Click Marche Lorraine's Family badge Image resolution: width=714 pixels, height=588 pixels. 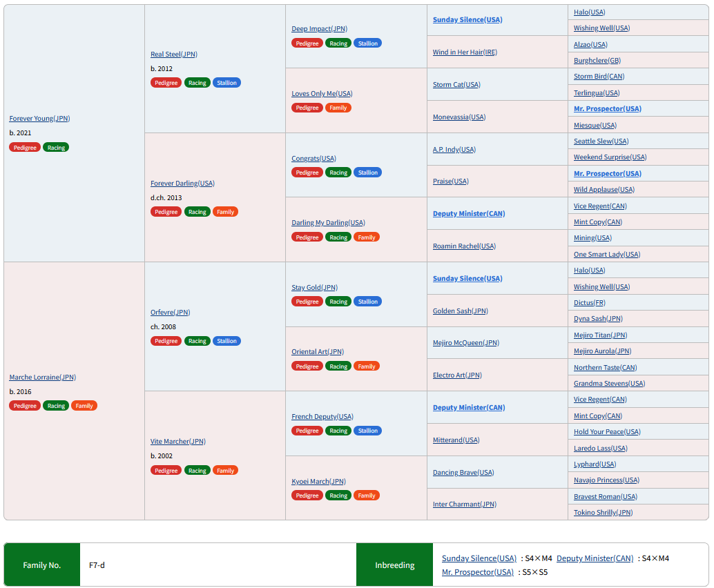click(x=84, y=406)
